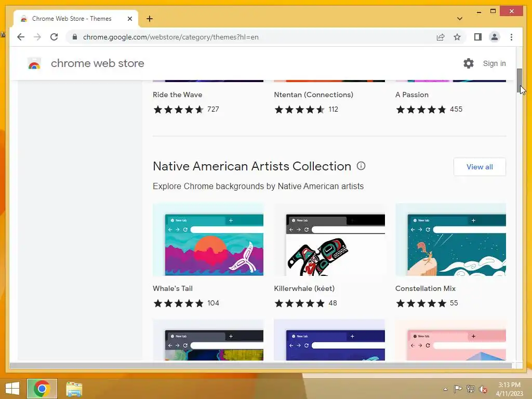
Task: Click the Constellation Mix title text
Action: click(x=425, y=288)
